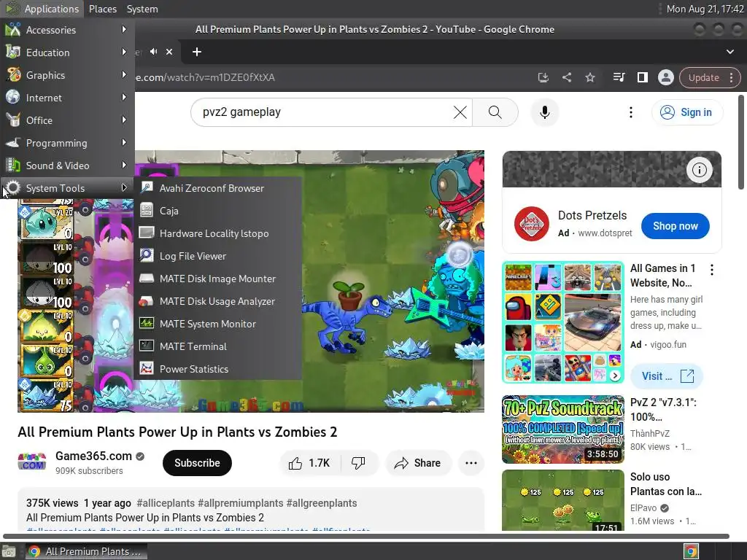This screenshot has width=747, height=560.
Task: Click the install app icon in address bar
Action: click(x=543, y=77)
